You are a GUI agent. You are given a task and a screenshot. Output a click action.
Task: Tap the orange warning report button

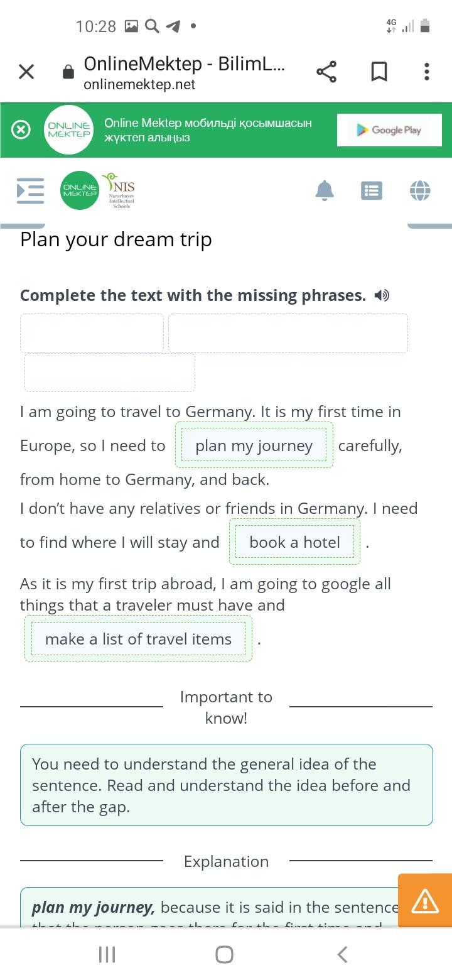pos(425,900)
